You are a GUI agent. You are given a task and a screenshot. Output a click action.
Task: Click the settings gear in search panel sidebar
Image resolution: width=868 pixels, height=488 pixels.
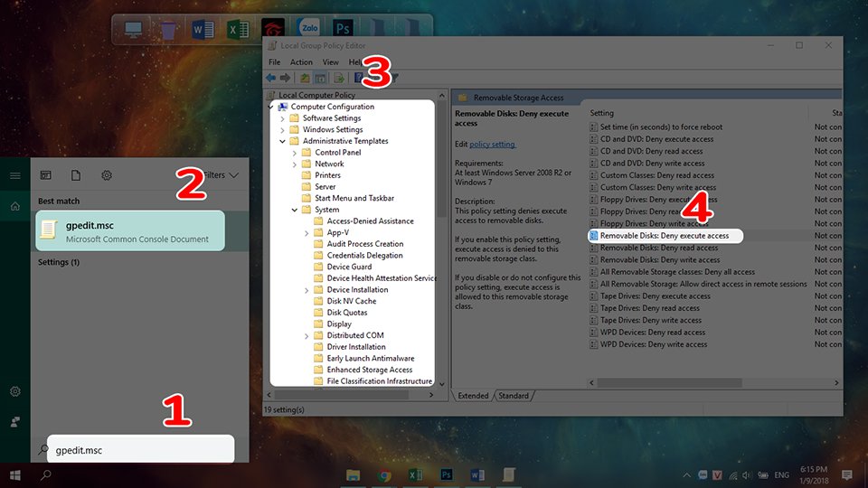(15, 391)
